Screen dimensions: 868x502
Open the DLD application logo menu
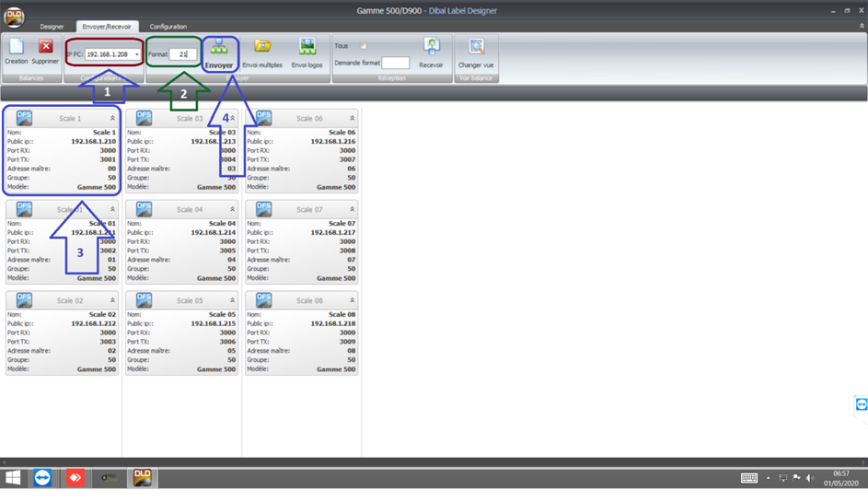click(14, 17)
